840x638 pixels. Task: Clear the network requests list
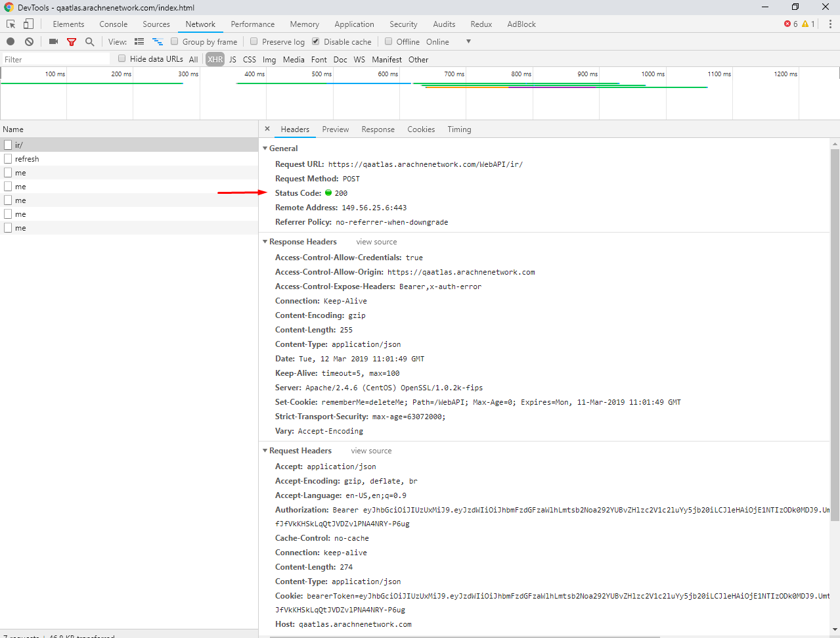[29, 41]
